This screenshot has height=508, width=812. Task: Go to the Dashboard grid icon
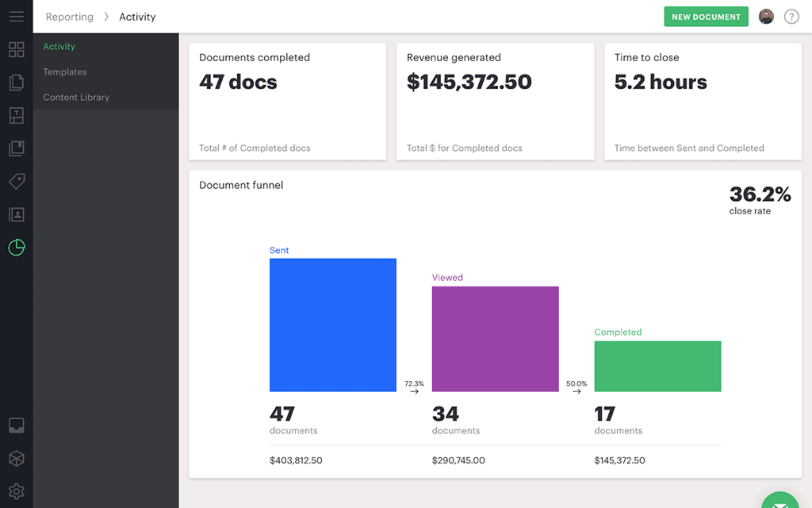pos(16,50)
